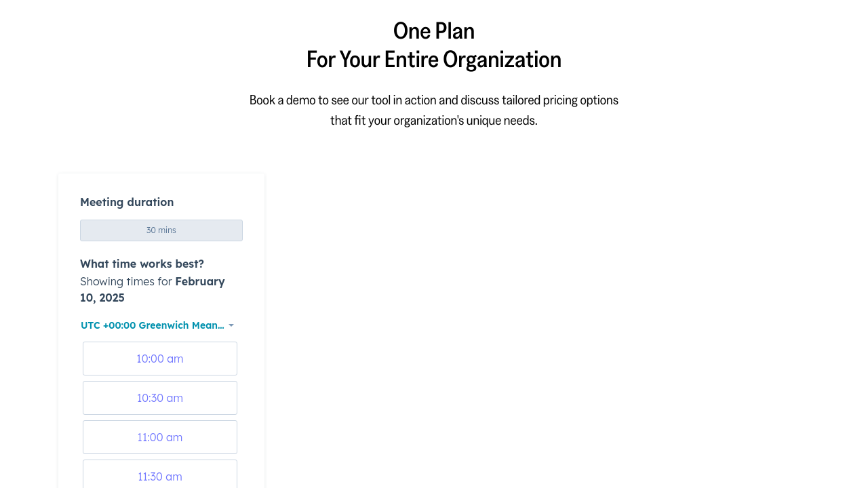Click the "One Plan" headline

(434, 31)
